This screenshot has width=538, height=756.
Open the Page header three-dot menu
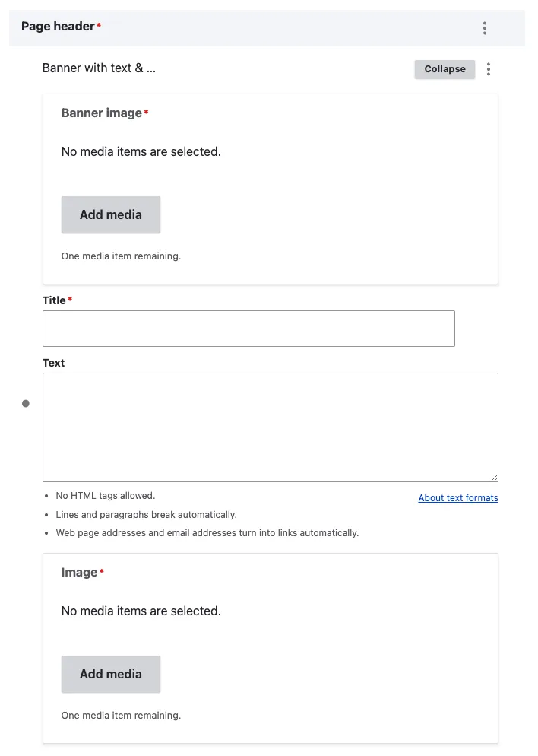(x=484, y=28)
